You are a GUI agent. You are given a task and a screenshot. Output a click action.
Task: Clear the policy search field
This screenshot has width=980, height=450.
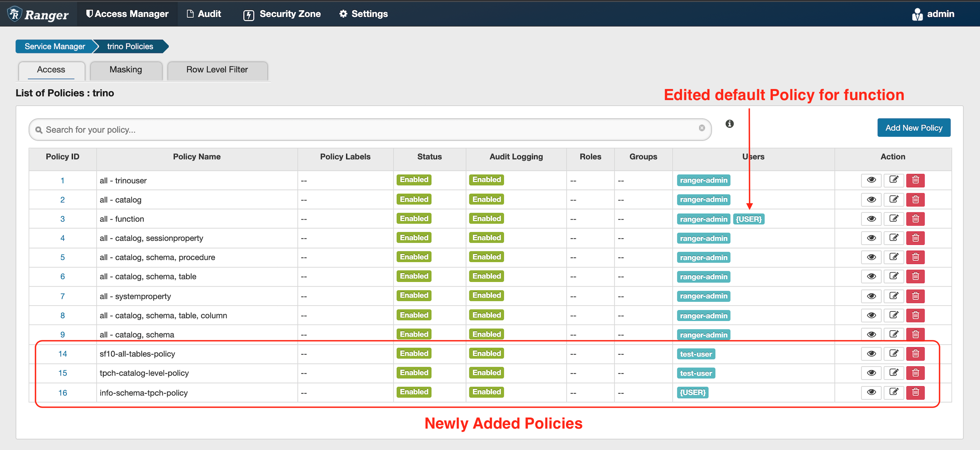(x=701, y=128)
